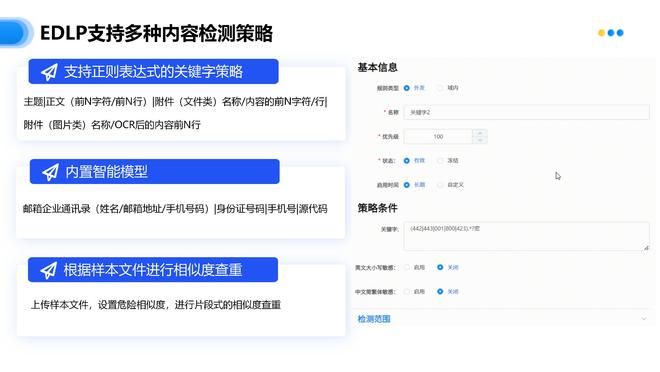The height and width of the screenshot is (372, 660).
Task: Set status to 有效 radio option
Action: click(x=407, y=161)
